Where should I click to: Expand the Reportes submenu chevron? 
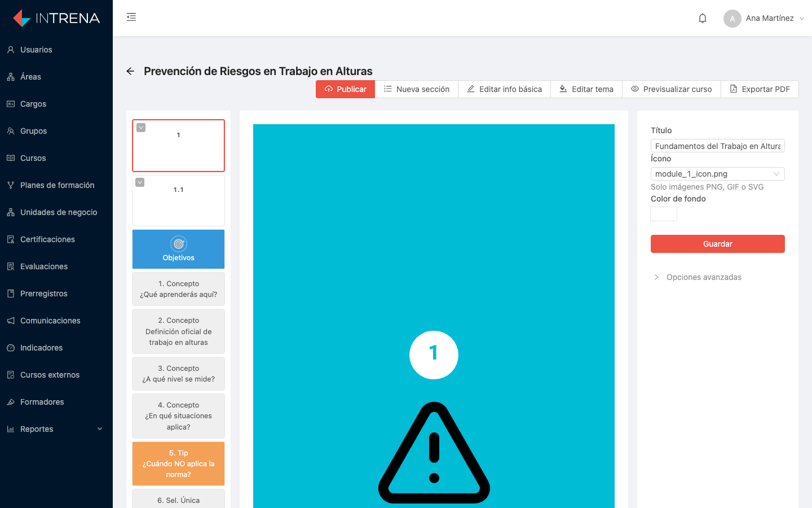pos(100,429)
